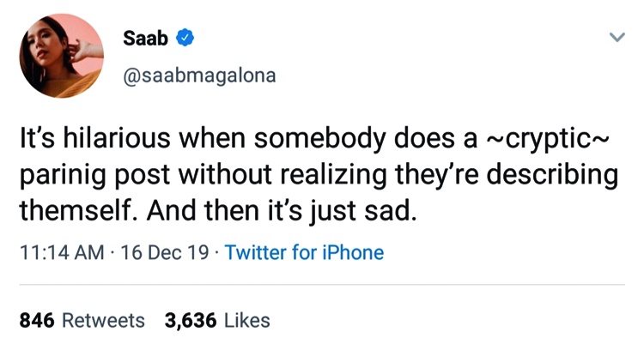Screen dimensions: 644x344
Task: Click the 3,636 like count number
Action: (191, 321)
